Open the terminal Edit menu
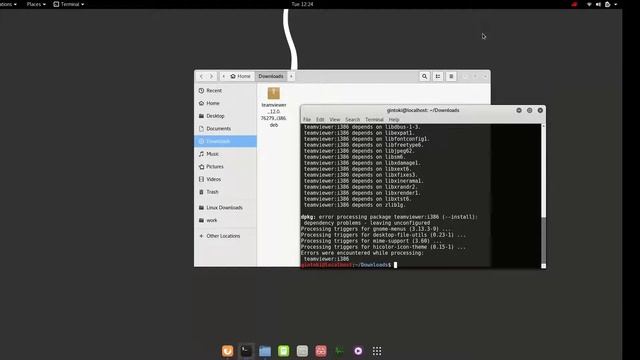 point(320,120)
